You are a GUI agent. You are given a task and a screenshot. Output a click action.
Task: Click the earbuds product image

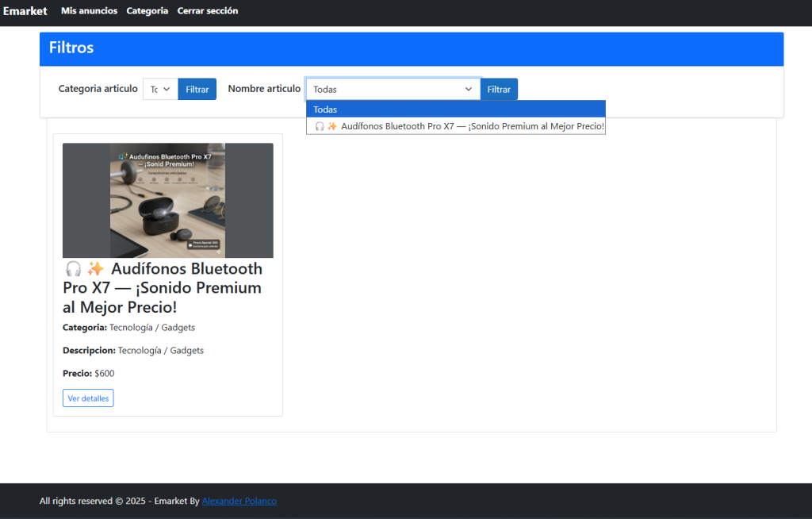tap(167, 200)
